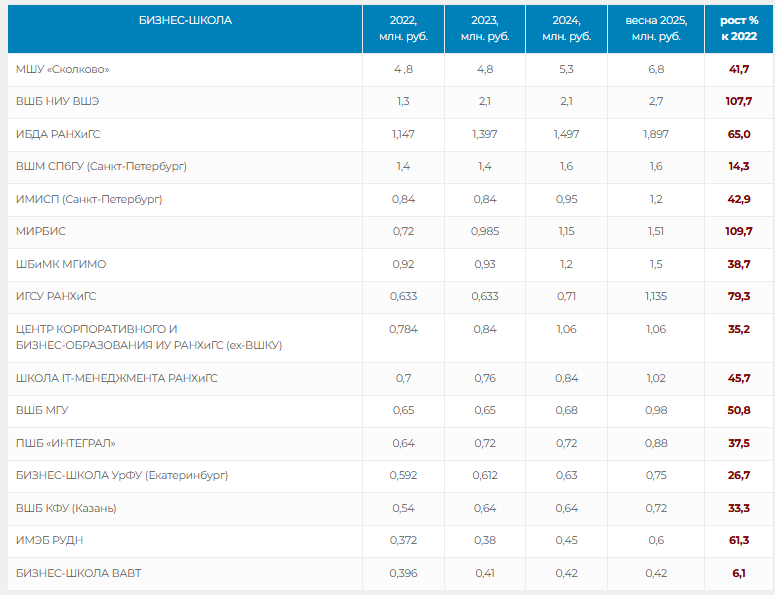Screen dimensions: 775x595
Task: Select the ВШБ МГУ row name
Action: 42,410
